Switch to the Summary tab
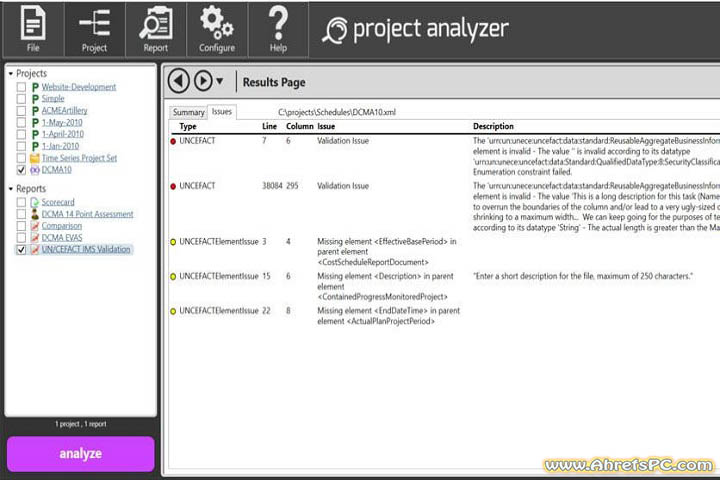The height and width of the screenshot is (480, 720). click(188, 112)
